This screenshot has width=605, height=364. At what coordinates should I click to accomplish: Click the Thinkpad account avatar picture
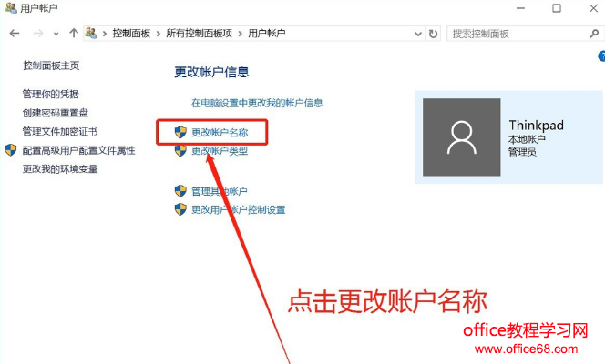pos(461,137)
